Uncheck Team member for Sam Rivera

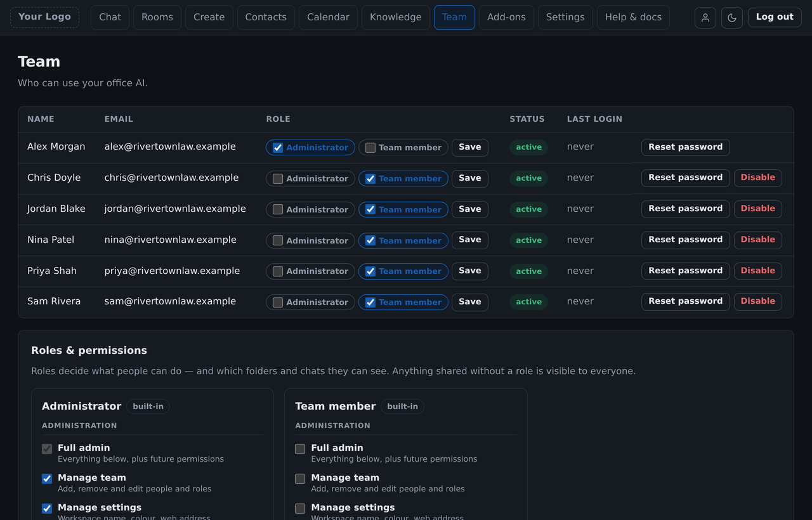370,302
